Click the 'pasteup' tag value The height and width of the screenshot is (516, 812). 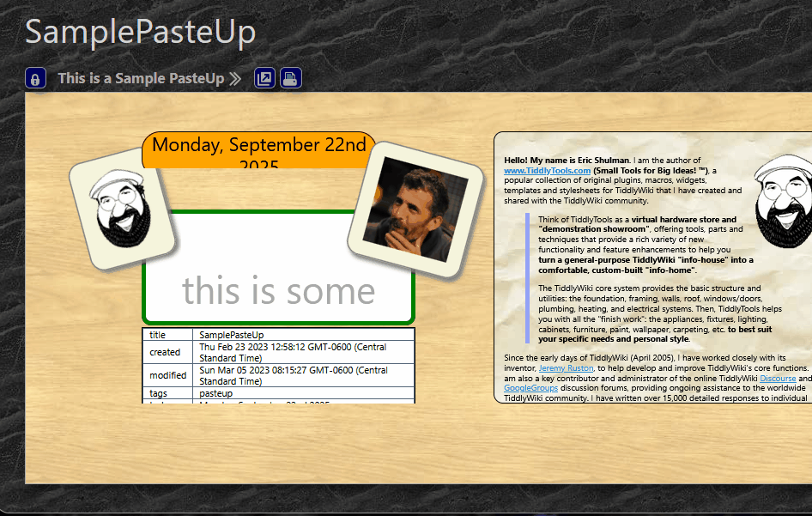pos(214,393)
